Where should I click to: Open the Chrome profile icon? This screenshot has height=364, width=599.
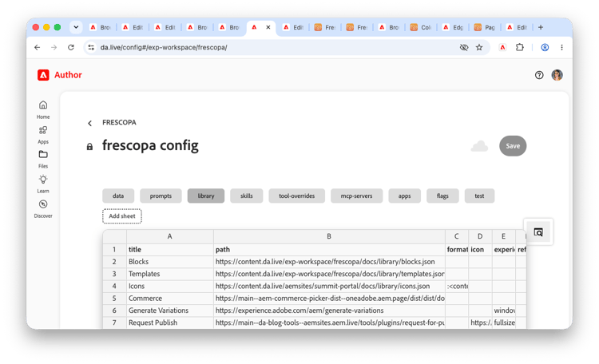545,47
